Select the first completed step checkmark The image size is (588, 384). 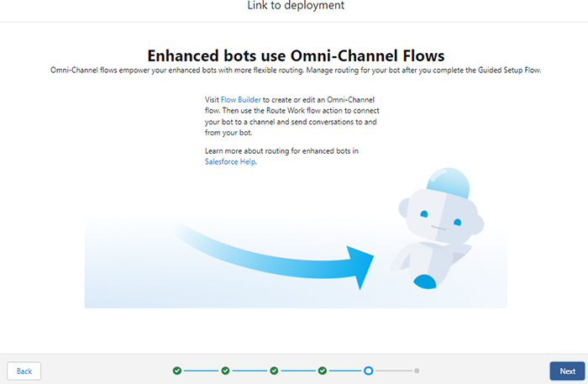[177, 371]
